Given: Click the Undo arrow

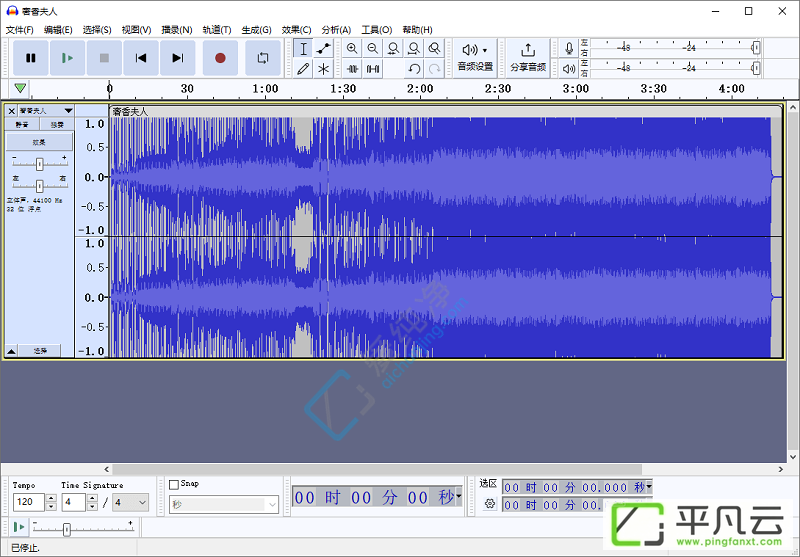Looking at the screenshot, I should pyautogui.click(x=414, y=68).
